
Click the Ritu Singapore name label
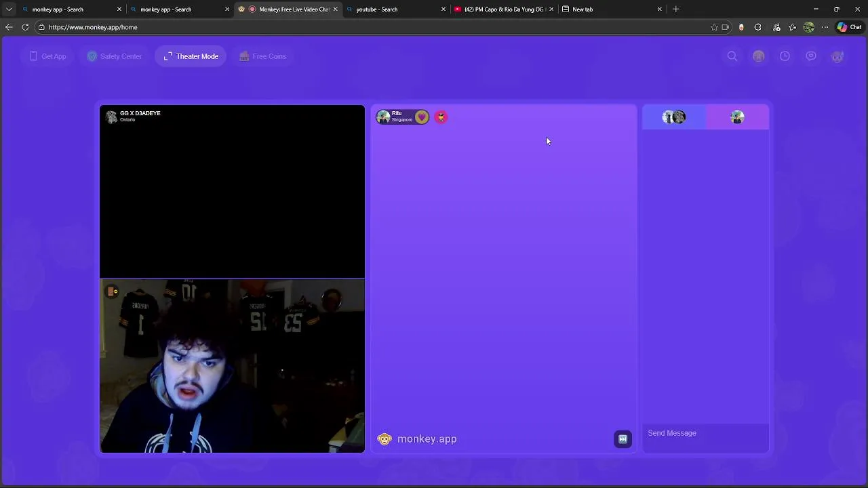pos(401,117)
